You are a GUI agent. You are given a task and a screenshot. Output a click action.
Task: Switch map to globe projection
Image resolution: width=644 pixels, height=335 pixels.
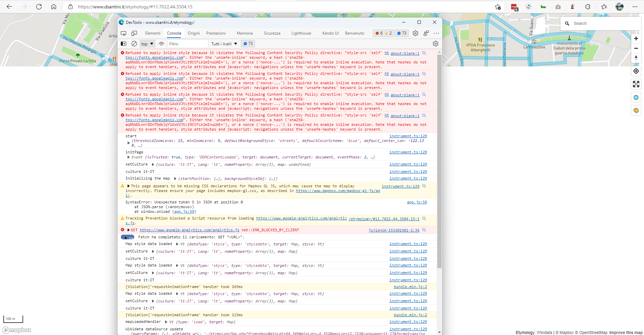coord(636,97)
